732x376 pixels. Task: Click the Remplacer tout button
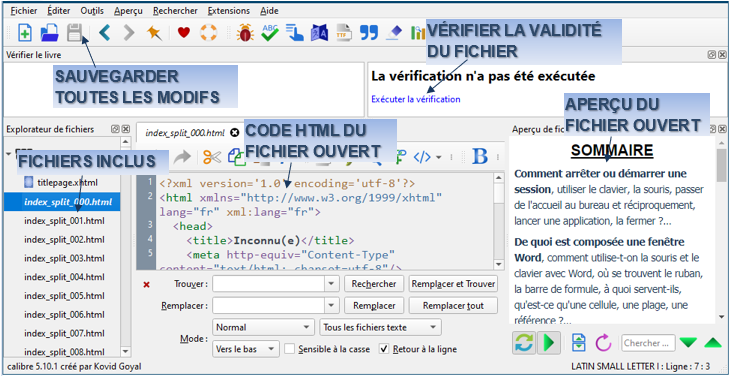453,305
